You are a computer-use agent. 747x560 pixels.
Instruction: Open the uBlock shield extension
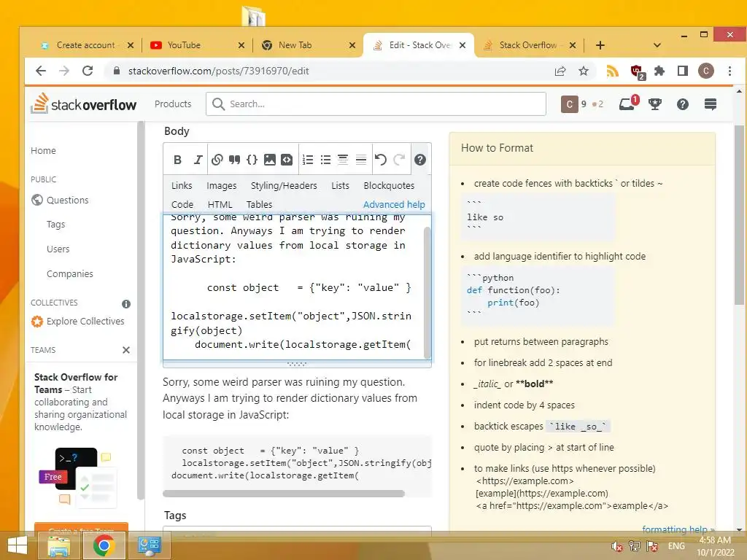click(638, 72)
